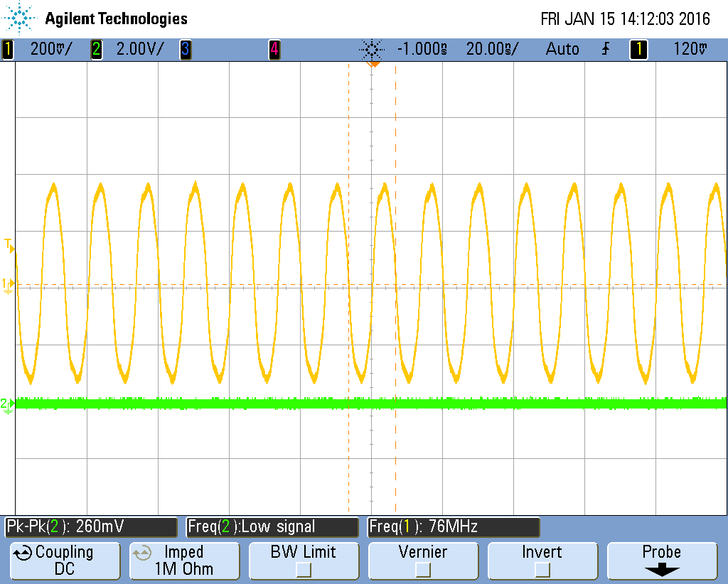Click the Agilent Technologies starburst logo
728x584 pixels.
(x=19, y=18)
